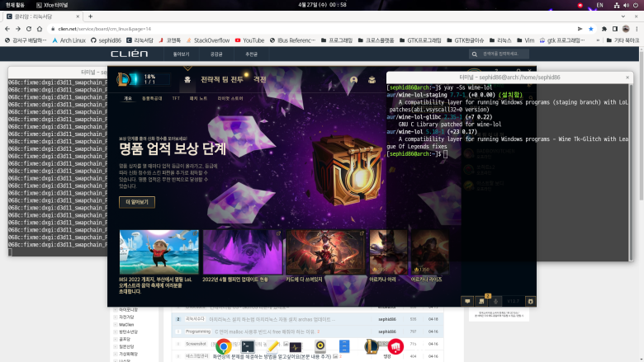Reload the Clien page
Viewport: 644px width, 362px height.
point(29,29)
